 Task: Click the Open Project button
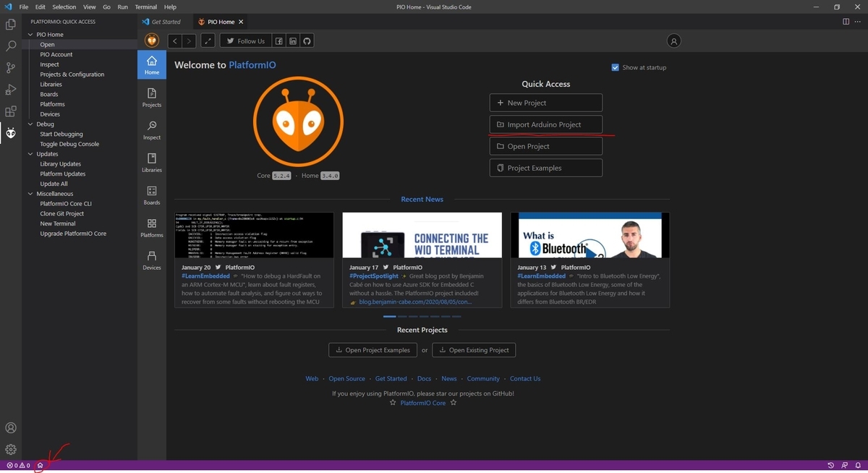(x=546, y=146)
